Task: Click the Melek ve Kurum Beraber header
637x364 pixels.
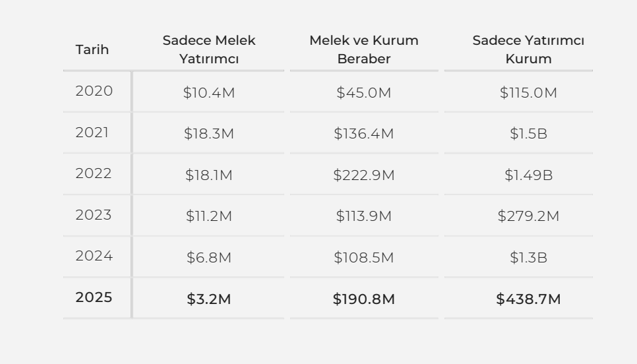Action: pos(364,49)
